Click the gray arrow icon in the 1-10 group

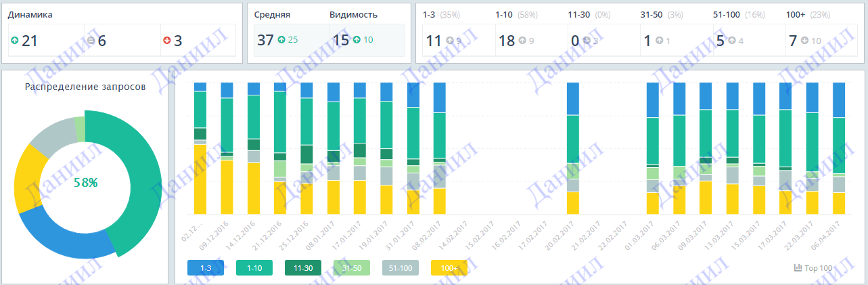pos(522,41)
